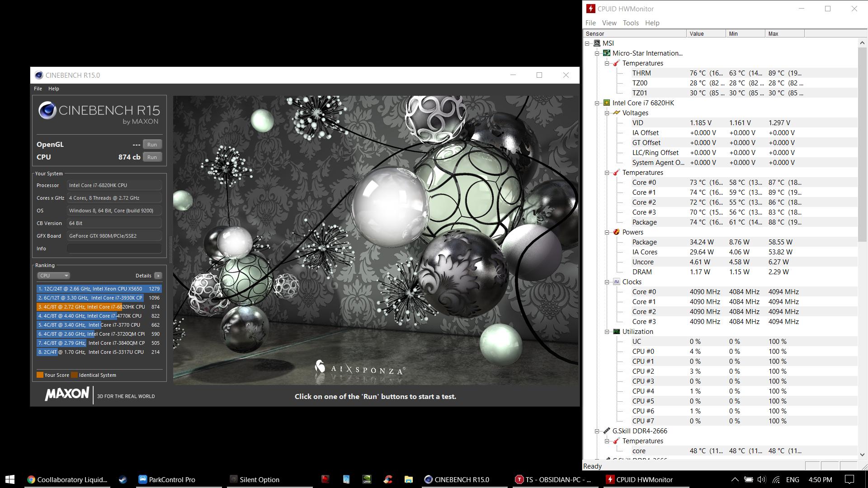Image resolution: width=868 pixels, height=488 pixels.
Task: Collapse the Utilization group
Action: click(607, 332)
